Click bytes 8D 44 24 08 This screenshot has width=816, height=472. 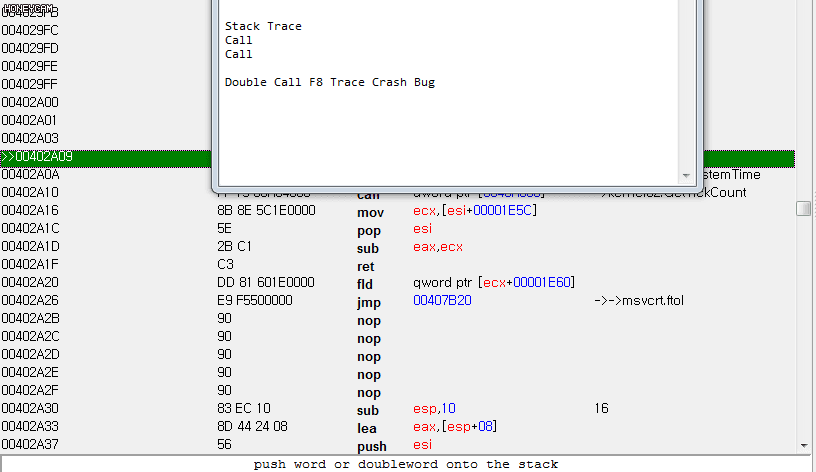pyautogui.click(x=252, y=426)
